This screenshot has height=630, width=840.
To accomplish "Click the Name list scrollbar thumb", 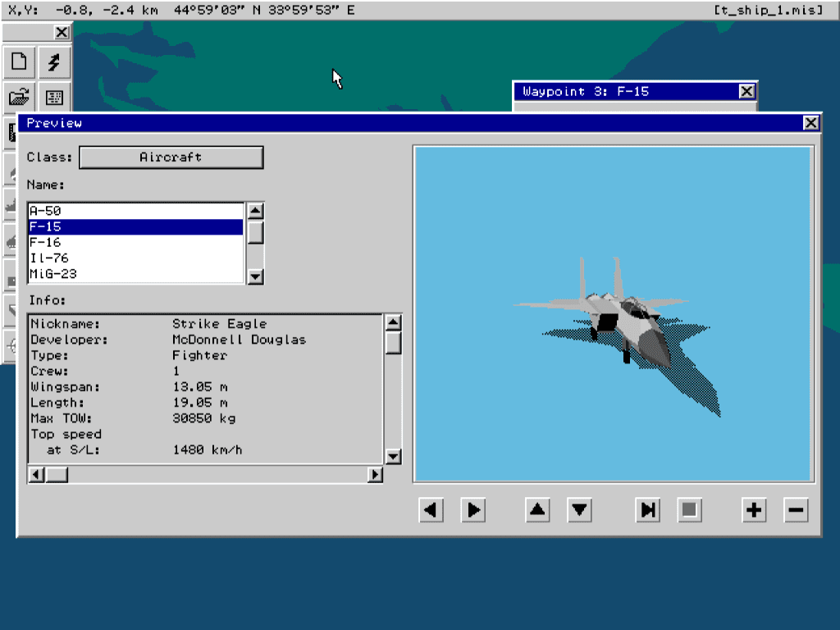I will pyautogui.click(x=256, y=232).
